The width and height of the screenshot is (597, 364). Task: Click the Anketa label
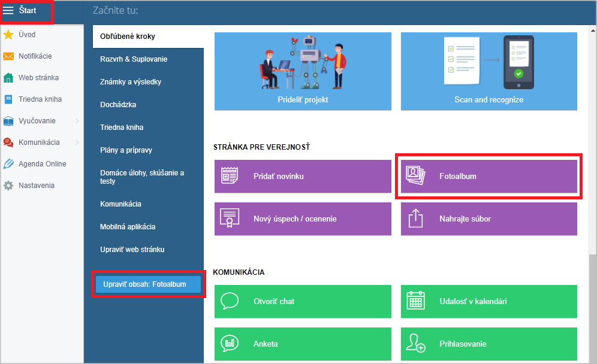266,344
